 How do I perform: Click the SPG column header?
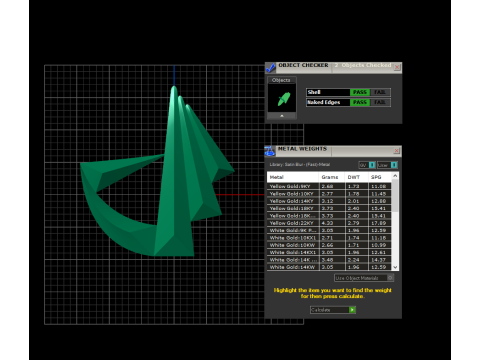point(380,177)
